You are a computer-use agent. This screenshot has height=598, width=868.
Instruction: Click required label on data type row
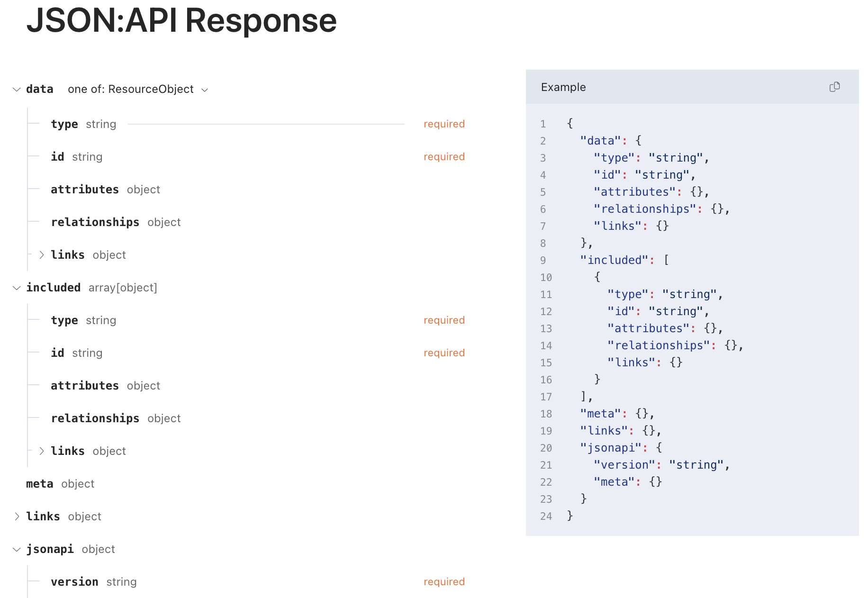click(444, 124)
